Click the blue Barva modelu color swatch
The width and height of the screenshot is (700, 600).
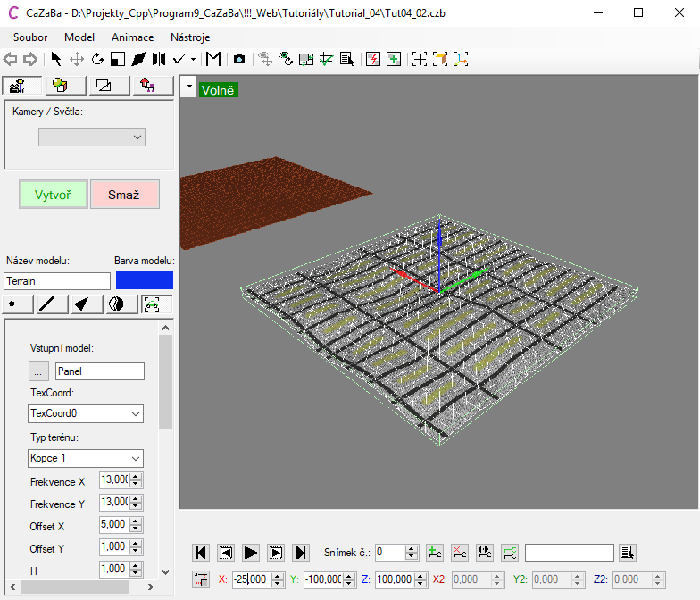(x=145, y=280)
